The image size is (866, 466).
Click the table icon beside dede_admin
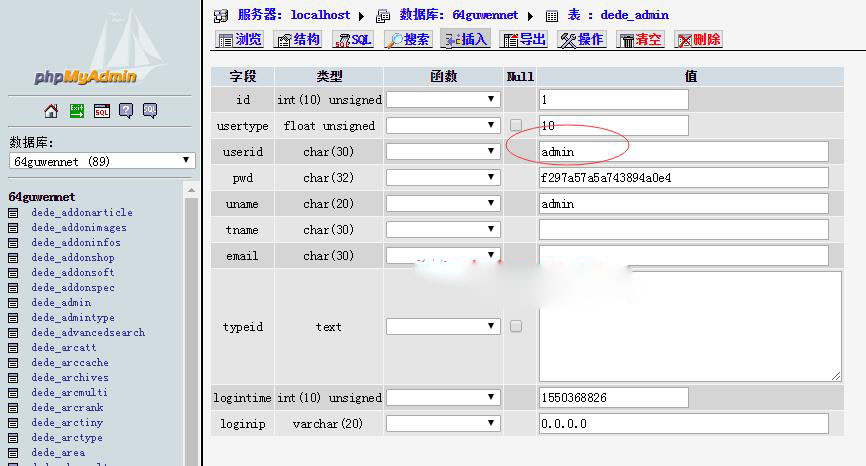click(13, 303)
